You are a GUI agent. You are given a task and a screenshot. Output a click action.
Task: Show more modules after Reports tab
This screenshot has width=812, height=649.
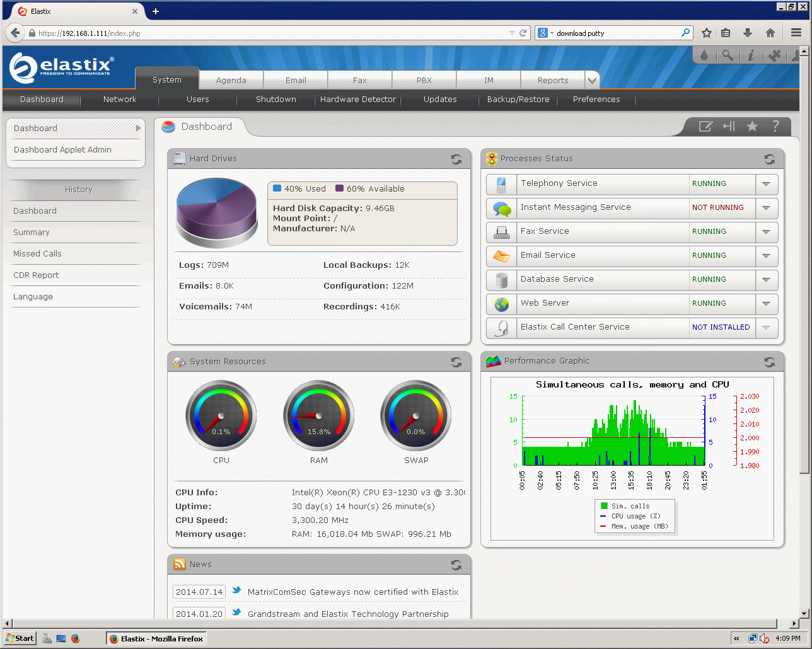point(592,80)
